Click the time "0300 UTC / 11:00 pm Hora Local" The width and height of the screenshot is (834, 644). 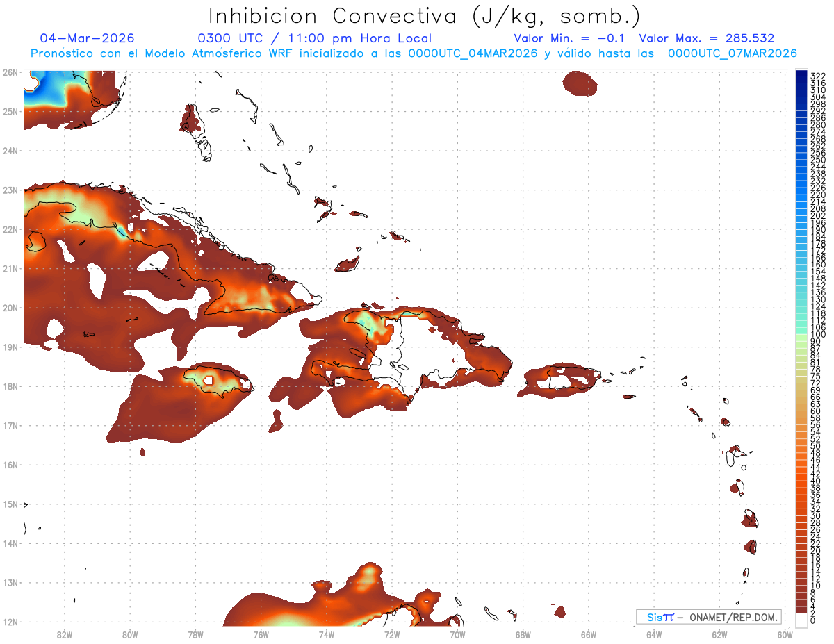point(315,38)
